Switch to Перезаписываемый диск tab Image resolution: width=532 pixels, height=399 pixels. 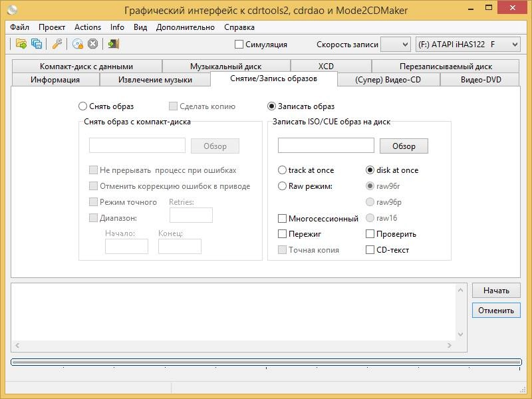pos(446,66)
